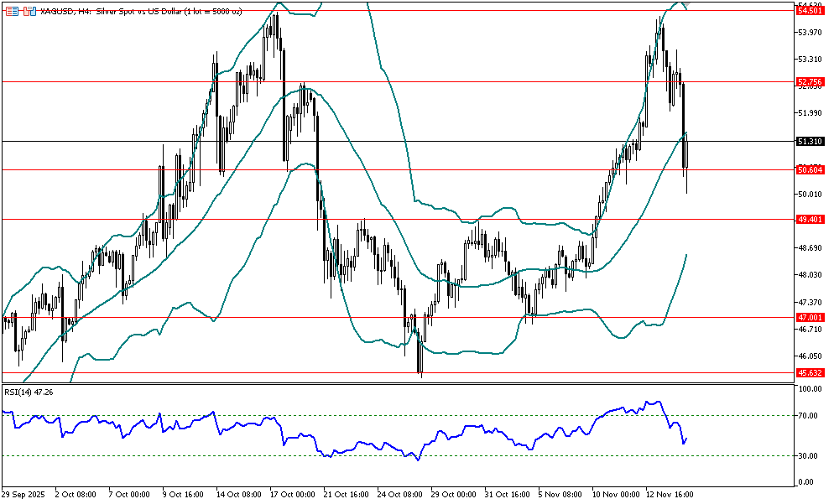
Task: Click the gray chart shift triangle marker
Action: tap(685, 5)
